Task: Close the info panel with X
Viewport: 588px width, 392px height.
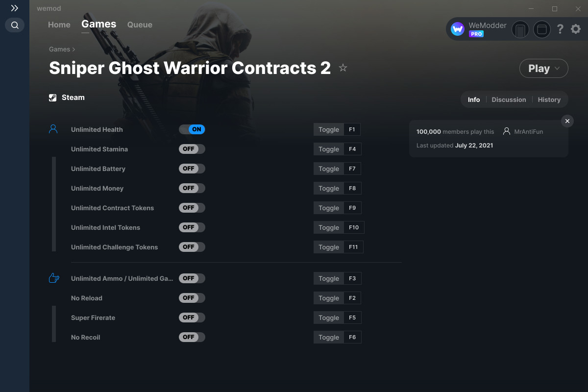Action: (567, 121)
